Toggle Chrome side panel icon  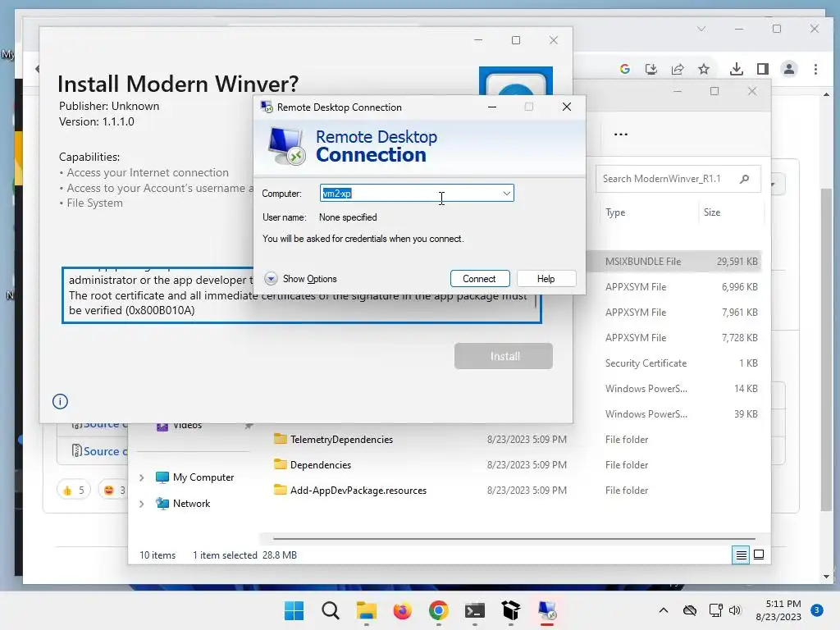(763, 69)
